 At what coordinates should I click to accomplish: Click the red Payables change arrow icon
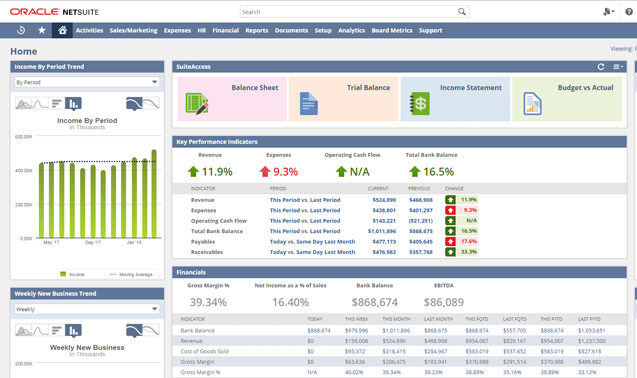click(x=450, y=241)
